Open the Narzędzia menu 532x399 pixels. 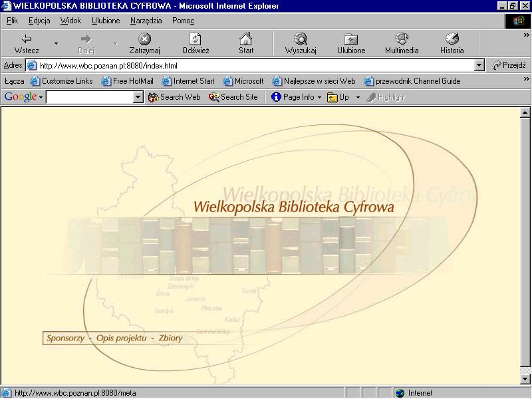point(146,21)
